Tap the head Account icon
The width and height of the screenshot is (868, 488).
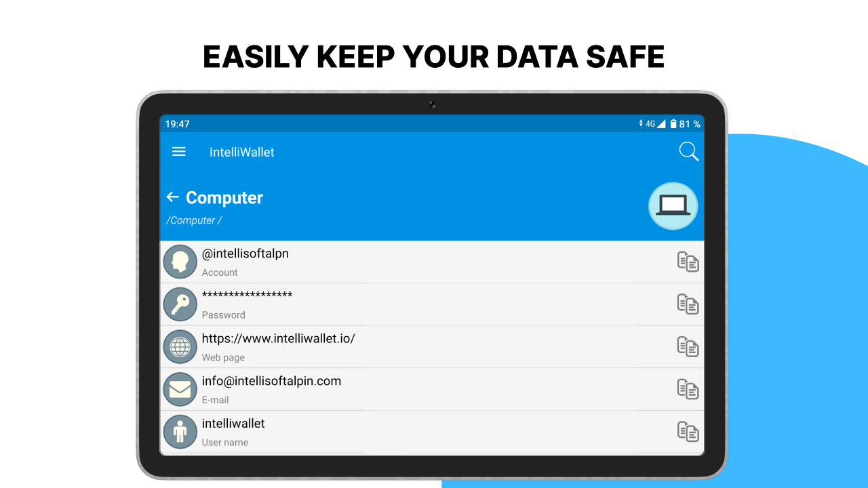pos(180,262)
